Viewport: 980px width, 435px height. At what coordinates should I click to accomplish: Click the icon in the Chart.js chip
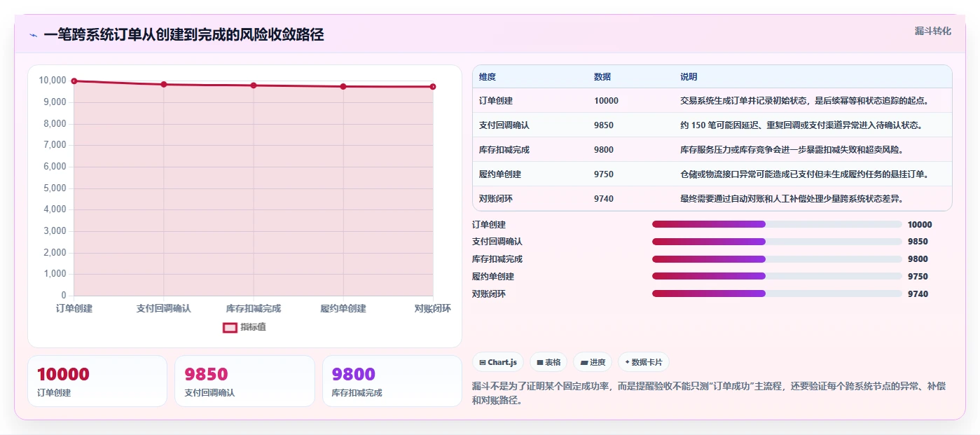coord(483,362)
